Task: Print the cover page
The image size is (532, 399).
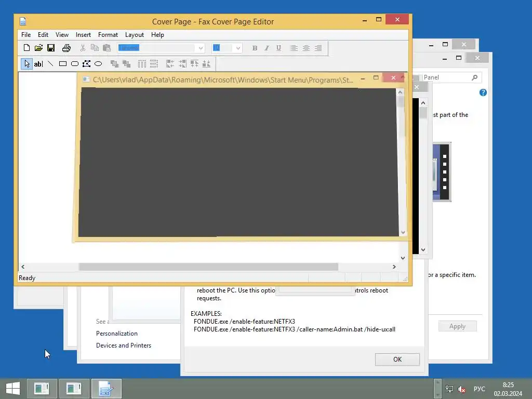Action: [x=66, y=48]
